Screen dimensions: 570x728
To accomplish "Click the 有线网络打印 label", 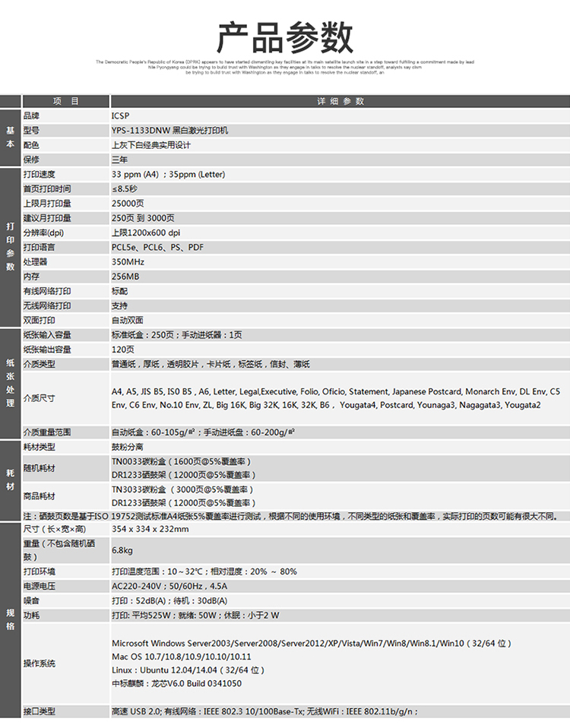I will pyautogui.click(x=47, y=291).
